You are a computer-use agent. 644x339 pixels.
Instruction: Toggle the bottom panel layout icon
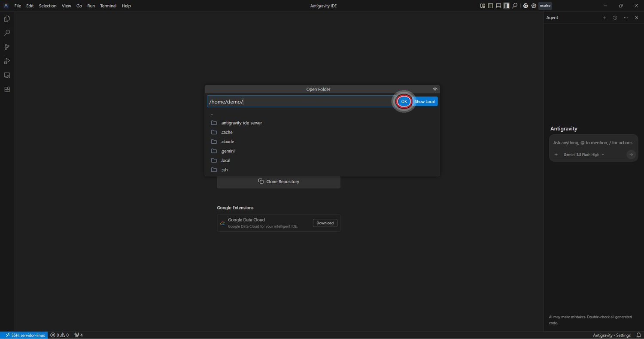(x=498, y=6)
